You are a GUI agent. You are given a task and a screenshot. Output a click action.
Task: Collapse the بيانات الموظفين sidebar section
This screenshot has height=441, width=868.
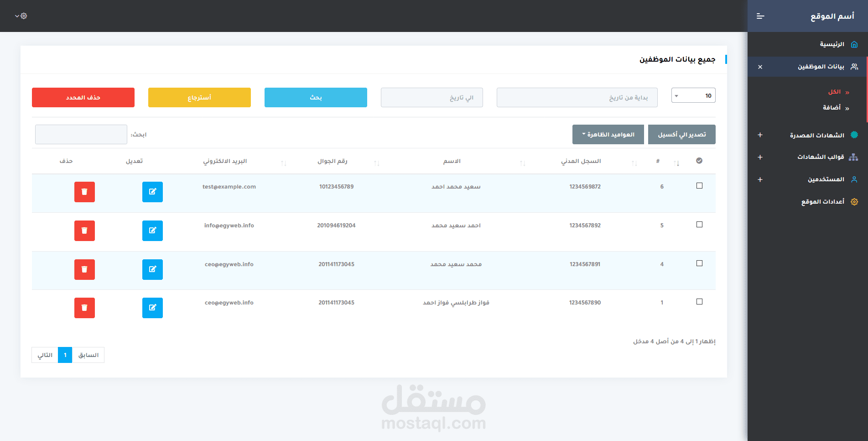coord(760,67)
